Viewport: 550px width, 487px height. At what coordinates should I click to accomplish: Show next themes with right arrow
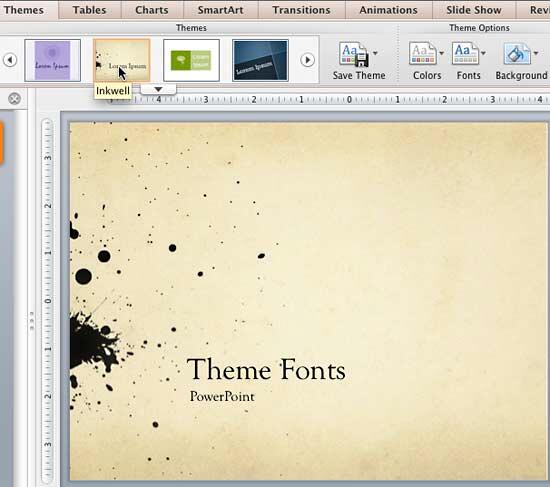point(308,60)
